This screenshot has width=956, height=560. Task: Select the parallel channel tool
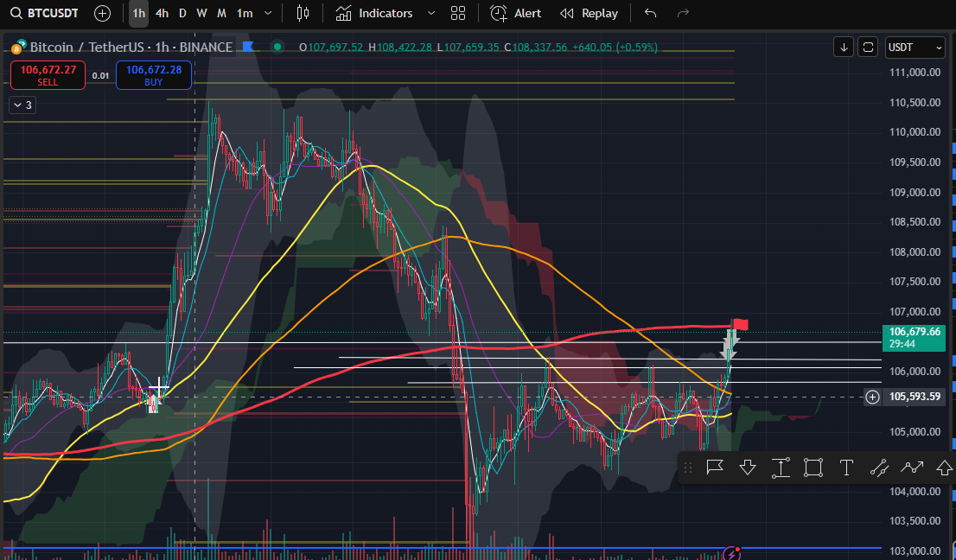879,468
